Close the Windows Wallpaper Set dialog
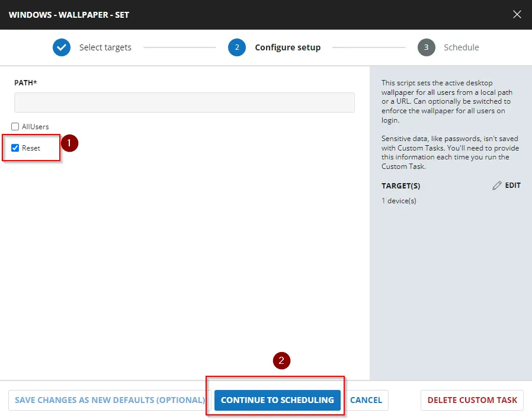This screenshot has height=419, width=532. pyautogui.click(x=517, y=14)
